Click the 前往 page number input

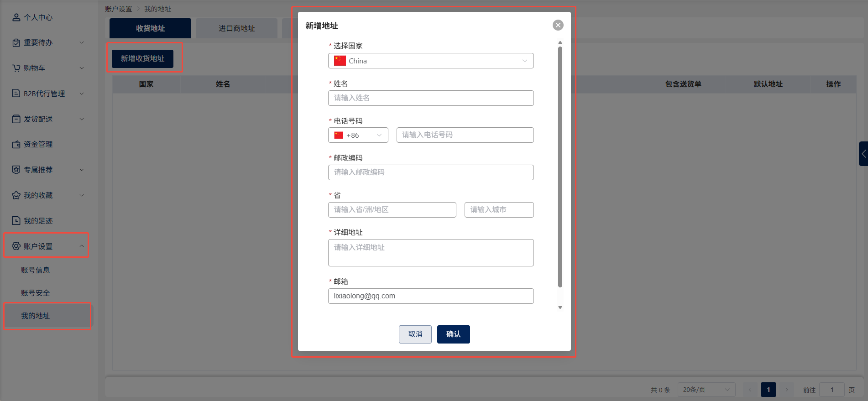click(x=832, y=390)
